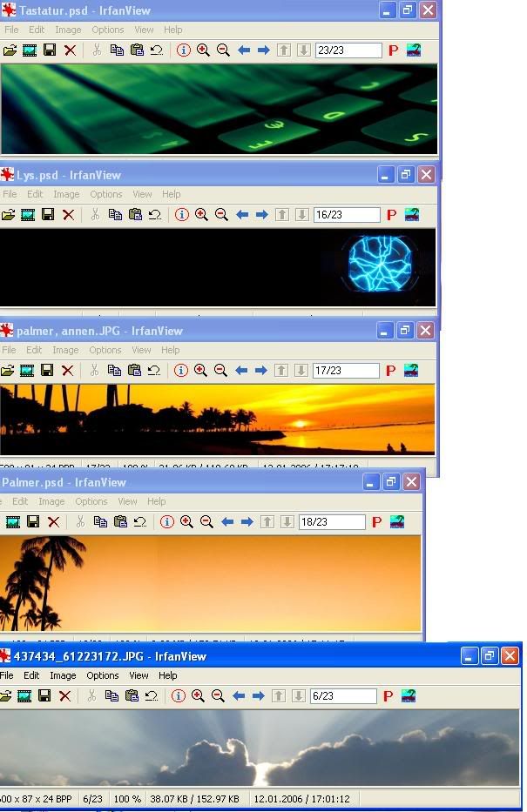Open the Help menu in Palmer.psd window

coord(156,501)
